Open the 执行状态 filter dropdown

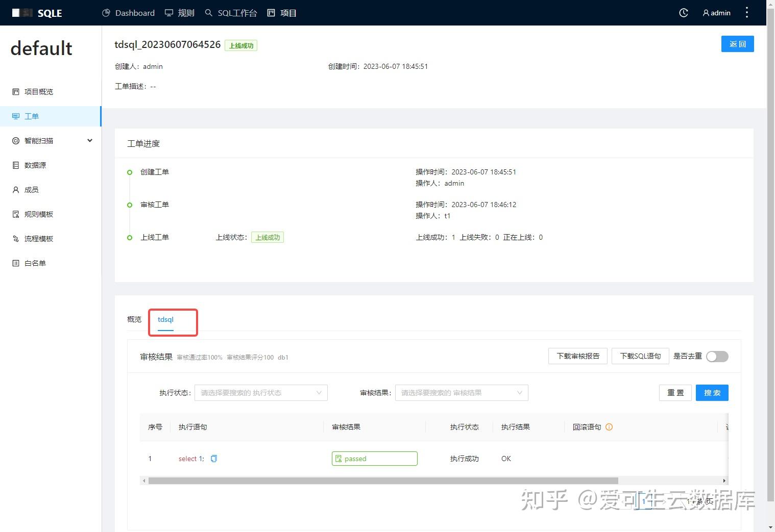[260, 393]
